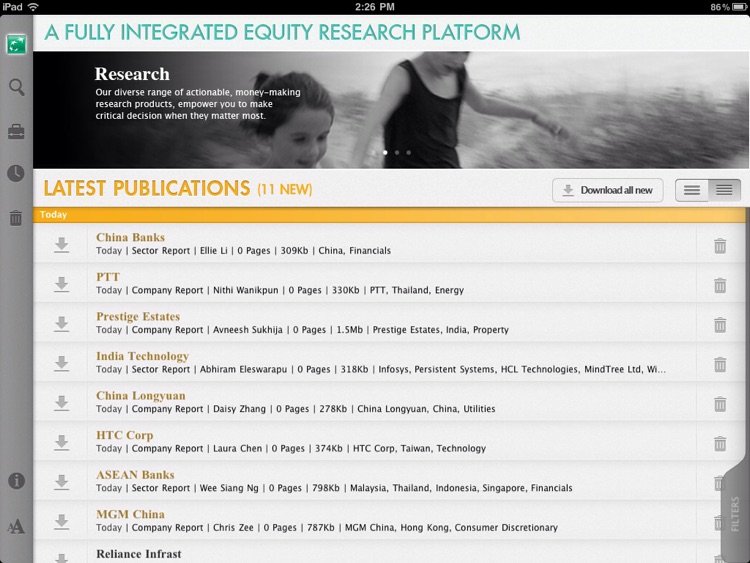Open history via the clock sidebar icon
Viewport: 750px width, 563px height.
tap(16, 173)
